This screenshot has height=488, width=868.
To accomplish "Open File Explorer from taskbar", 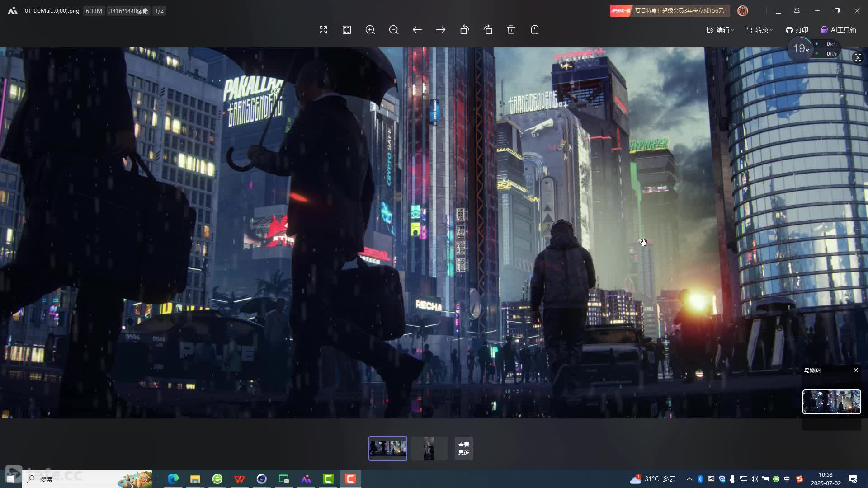I will pyautogui.click(x=195, y=479).
